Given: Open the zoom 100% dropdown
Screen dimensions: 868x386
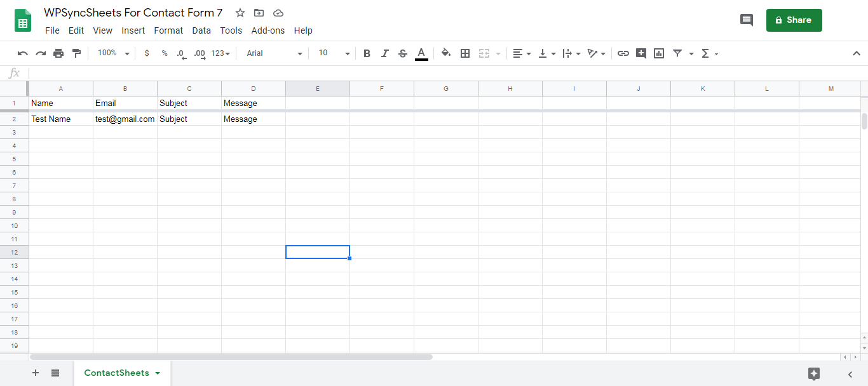Looking at the screenshot, I should (x=113, y=53).
